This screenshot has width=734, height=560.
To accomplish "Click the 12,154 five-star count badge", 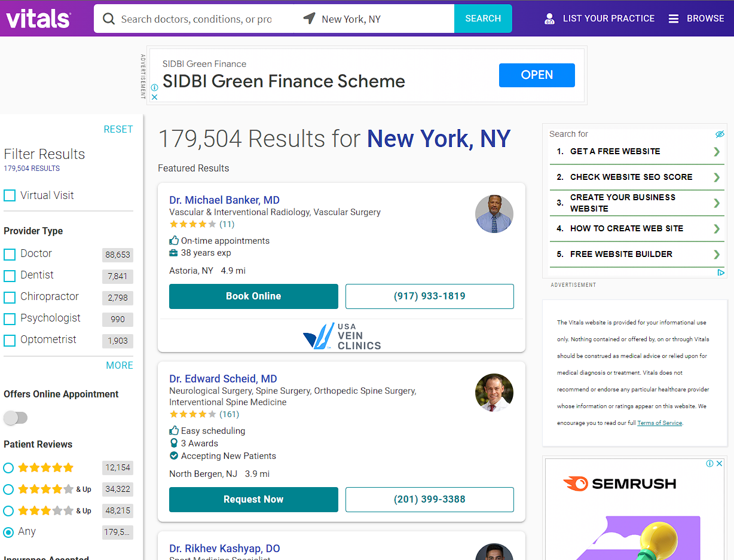I will point(118,468).
